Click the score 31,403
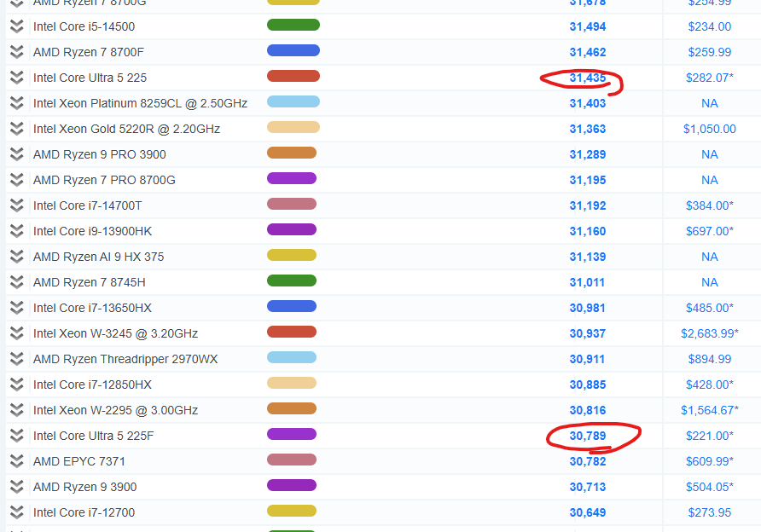The width and height of the screenshot is (761, 532). point(588,103)
